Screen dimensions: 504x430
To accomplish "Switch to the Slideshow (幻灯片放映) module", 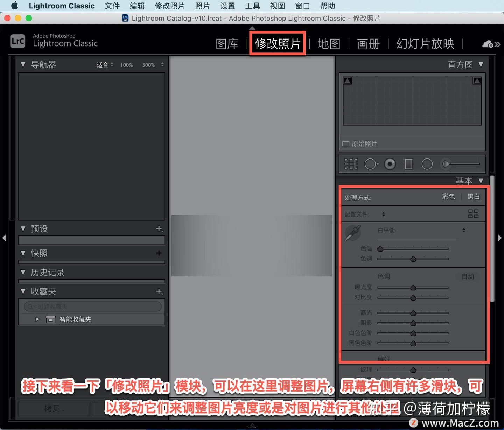I will coord(425,44).
